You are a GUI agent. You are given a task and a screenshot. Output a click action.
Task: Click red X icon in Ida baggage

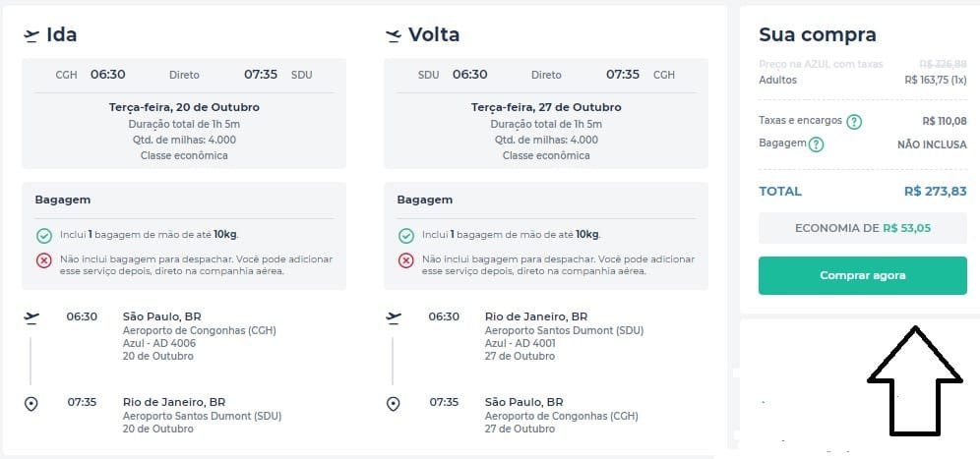pos(43,261)
